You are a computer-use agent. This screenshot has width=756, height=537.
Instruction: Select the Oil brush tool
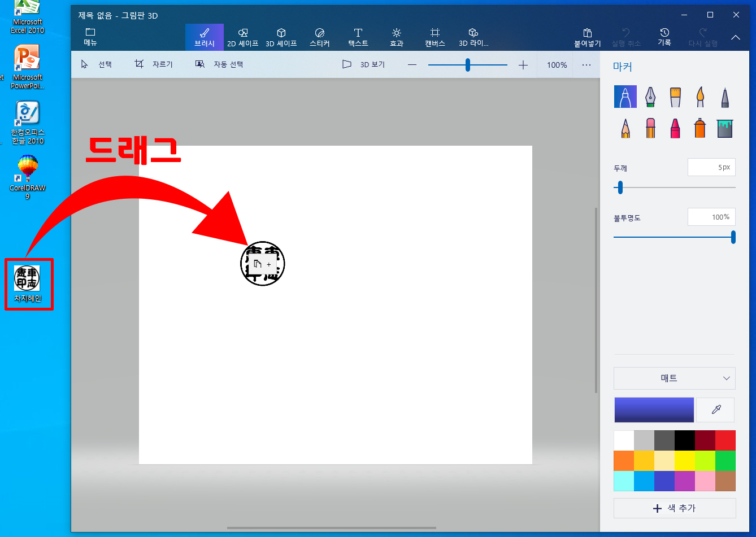[x=675, y=97]
